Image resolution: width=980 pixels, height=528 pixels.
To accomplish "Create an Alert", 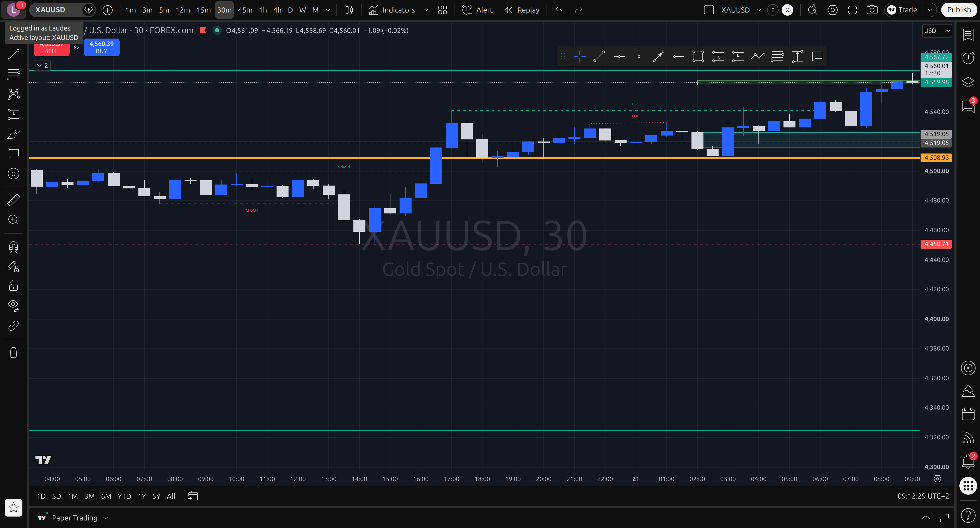I will 477,10.
